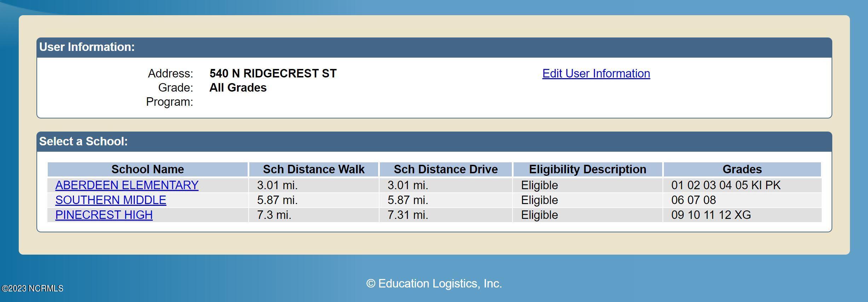The height and width of the screenshot is (302, 868).
Task: Click the Sch Distance Walk column header
Action: 314,169
